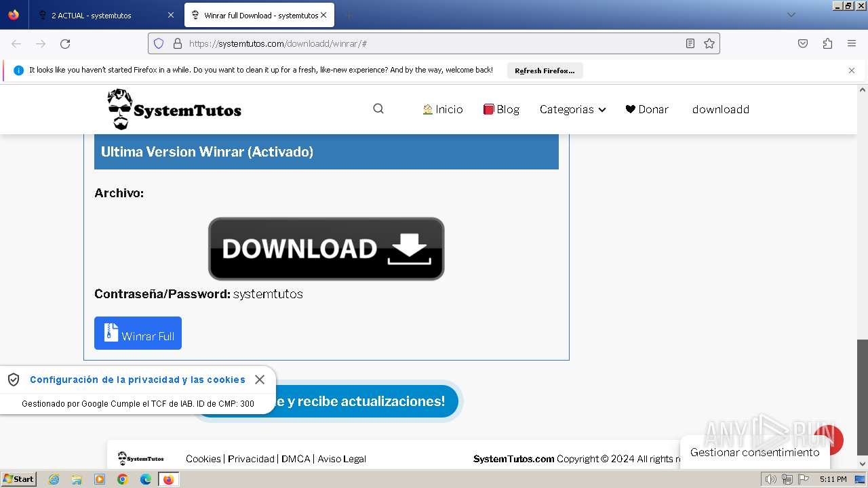Launch Internet Explorer from taskbar

point(54,479)
